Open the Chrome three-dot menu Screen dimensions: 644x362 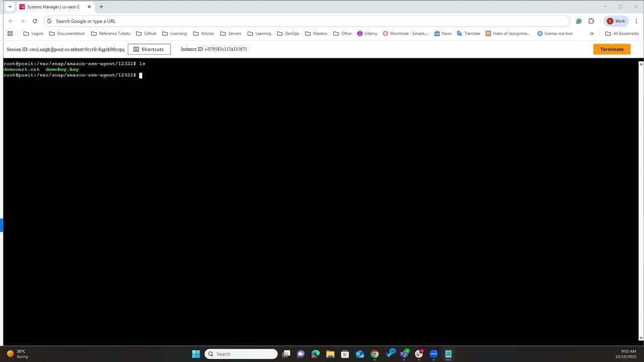[x=636, y=21]
